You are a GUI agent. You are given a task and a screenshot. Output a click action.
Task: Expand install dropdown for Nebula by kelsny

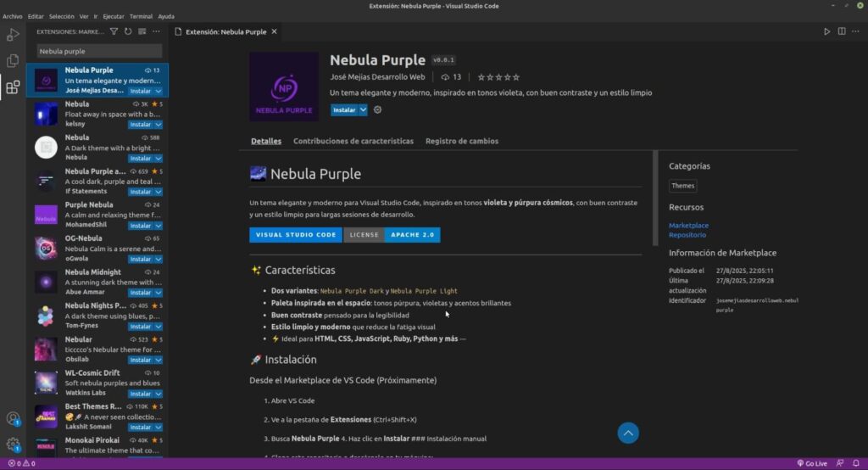[159, 125]
